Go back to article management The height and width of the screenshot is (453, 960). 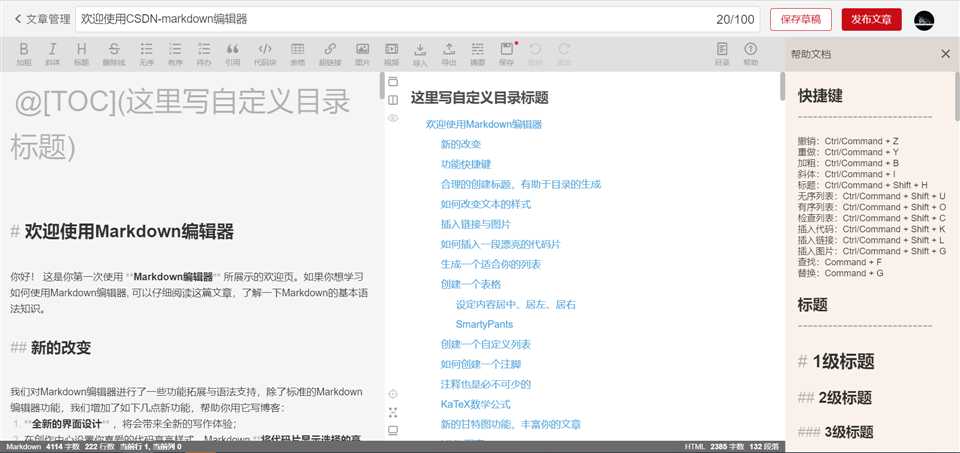click(42, 19)
